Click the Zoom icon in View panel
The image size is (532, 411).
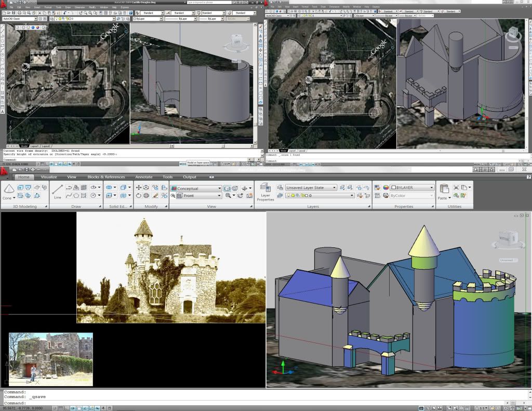click(x=229, y=195)
